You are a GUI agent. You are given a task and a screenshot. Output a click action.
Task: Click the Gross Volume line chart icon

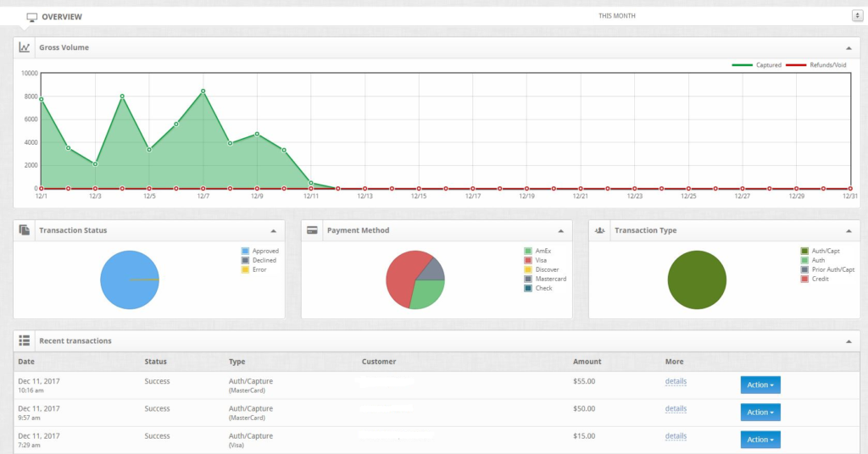point(25,47)
